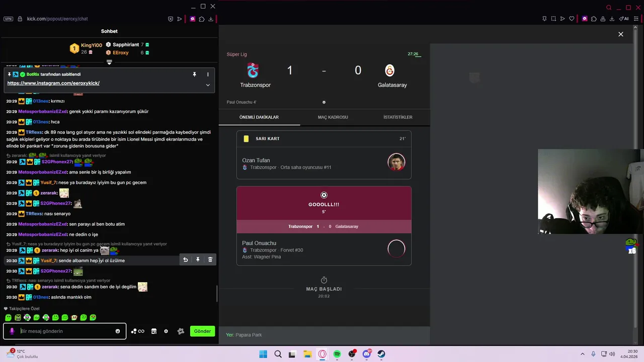This screenshot has height=362, width=644.
Task: Click EEroxy in the gift leaderboard
Action: coord(121,53)
